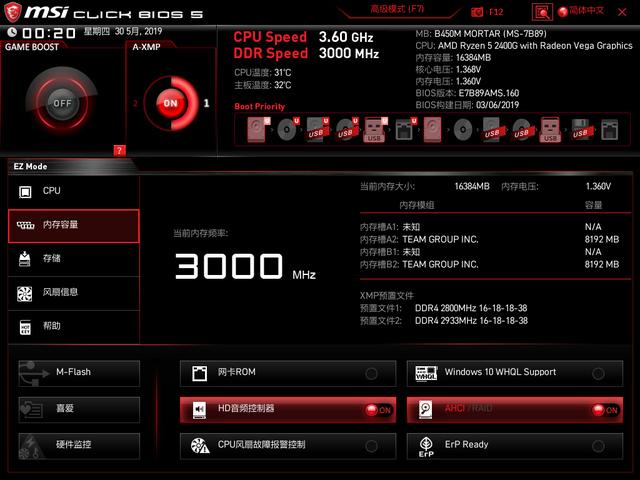The image size is (640, 480).
Task: Click the 00:20 system time display
Action: point(49,33)
